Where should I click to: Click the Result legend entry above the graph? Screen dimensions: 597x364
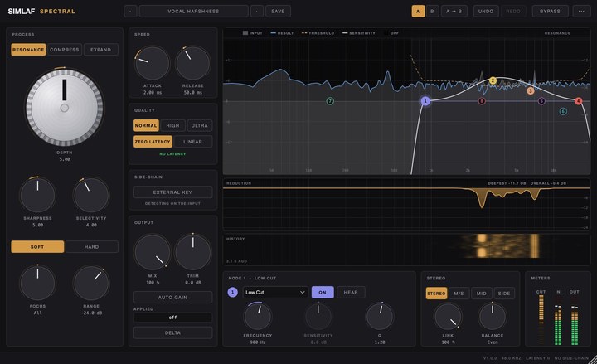click(282, 33)
